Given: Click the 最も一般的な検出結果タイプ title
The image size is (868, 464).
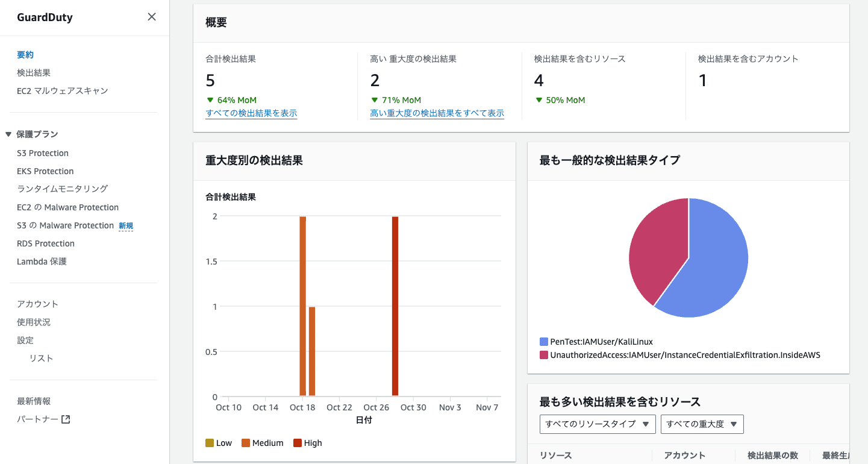Looking at the screenshot, I should click(610, 160).
